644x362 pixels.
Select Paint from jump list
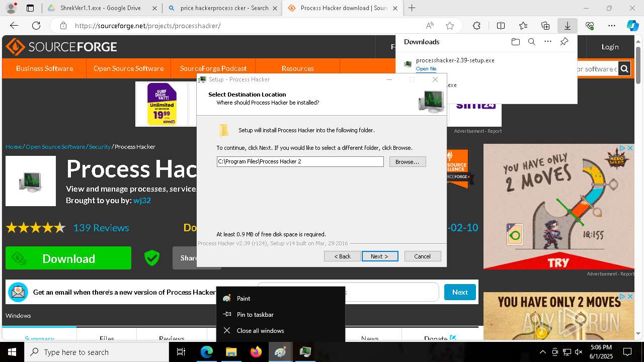coord(281,298)
